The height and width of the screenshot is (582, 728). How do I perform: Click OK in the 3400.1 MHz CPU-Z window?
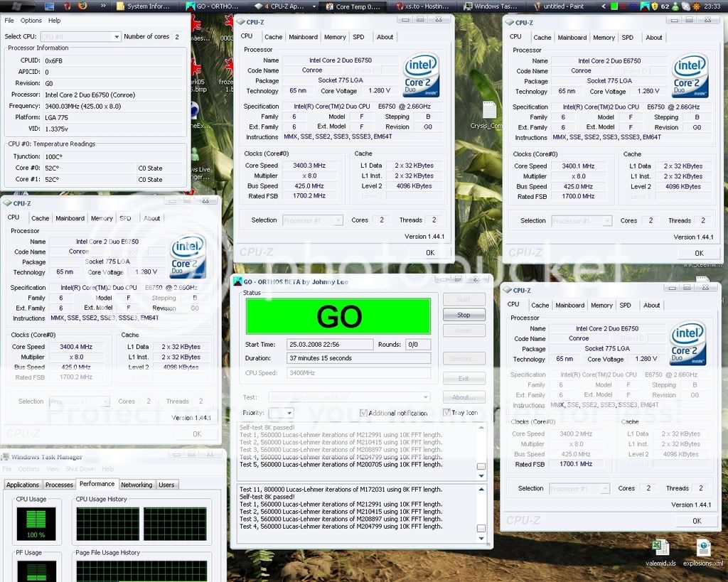(699, 253)
